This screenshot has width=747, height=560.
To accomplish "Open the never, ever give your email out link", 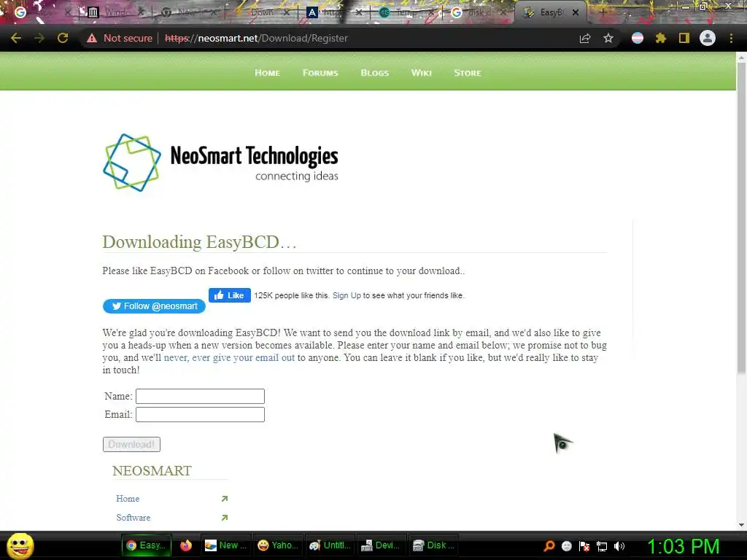I will coord(229,357).
